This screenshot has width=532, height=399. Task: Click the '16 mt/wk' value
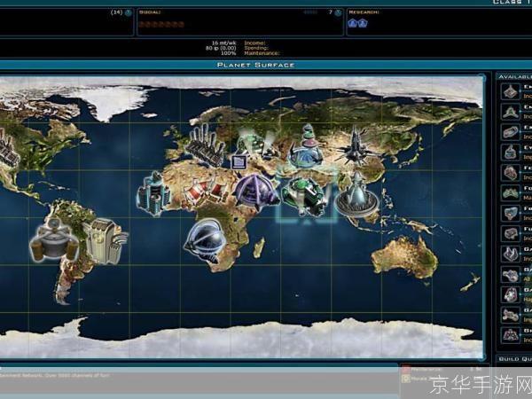point(223,43)
